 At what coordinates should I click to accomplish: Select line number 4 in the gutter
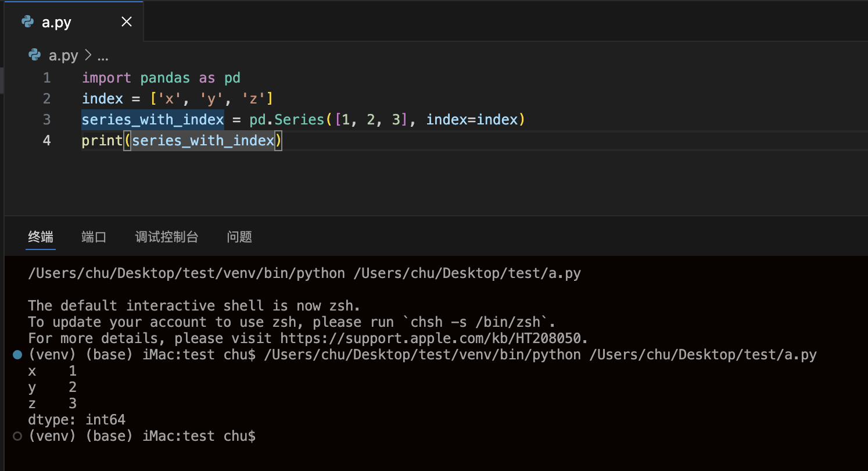pos(46,141)
